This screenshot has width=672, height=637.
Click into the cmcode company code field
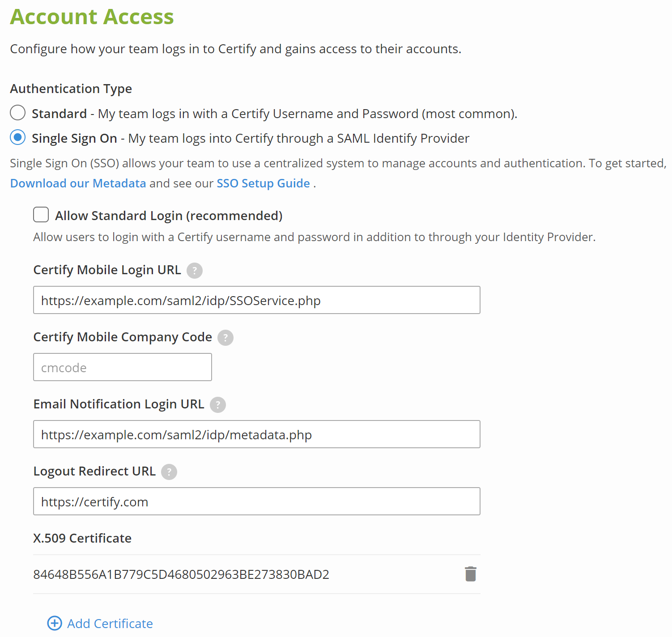[122, 367]
